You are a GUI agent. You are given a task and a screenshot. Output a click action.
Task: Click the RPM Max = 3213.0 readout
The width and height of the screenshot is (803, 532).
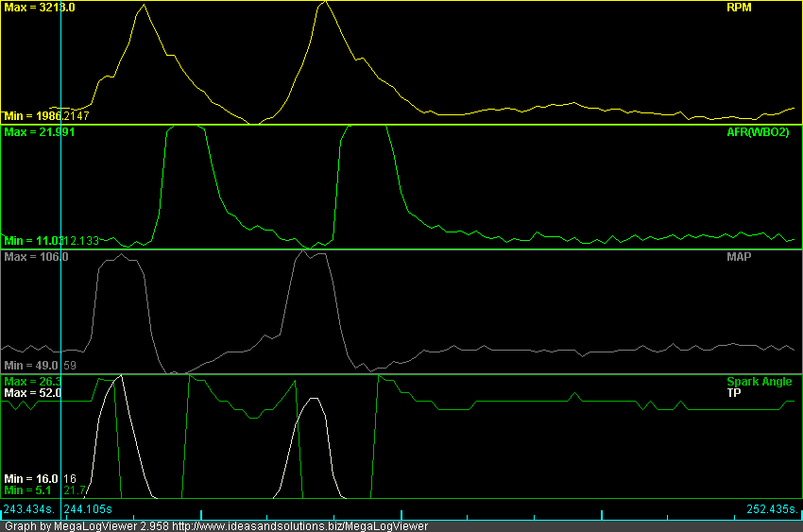pos(40,8)
